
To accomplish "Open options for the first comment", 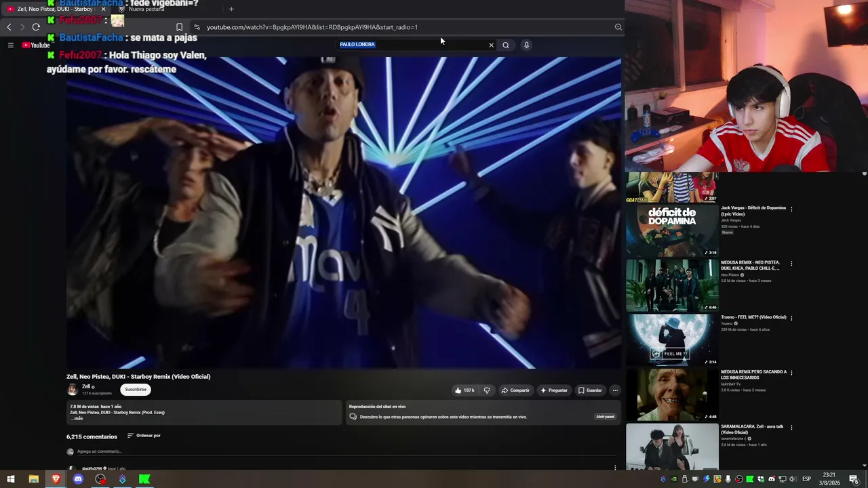I will [615, 468].
